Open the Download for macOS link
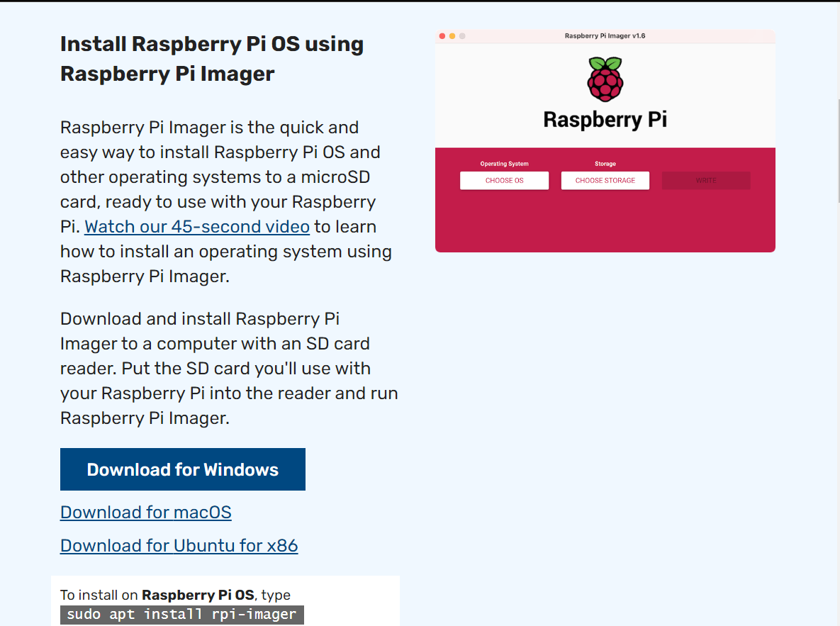The height and width of the screenshot is (626, 840). 145,512
